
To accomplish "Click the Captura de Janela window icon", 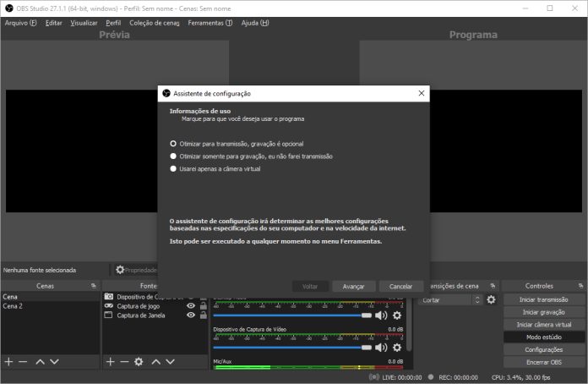I will (x=108, y=315).
